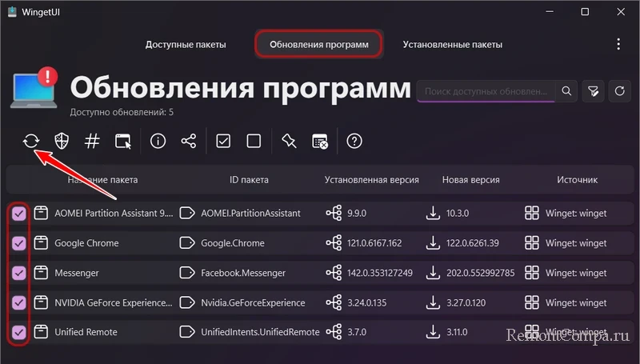This screenshot has width=640, height=364.
Task: Click installed version 3.24.0.135
Action: (366, 302)
